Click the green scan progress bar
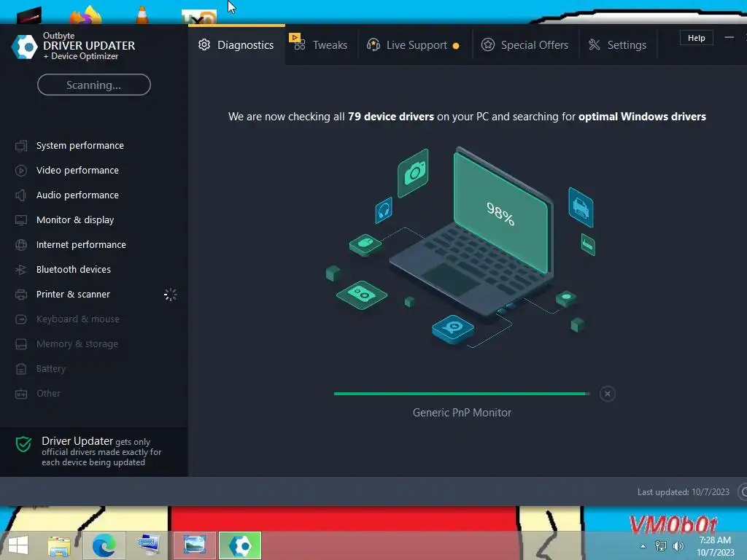The width and height of the screenshot is (747, 560). (462, 394)
